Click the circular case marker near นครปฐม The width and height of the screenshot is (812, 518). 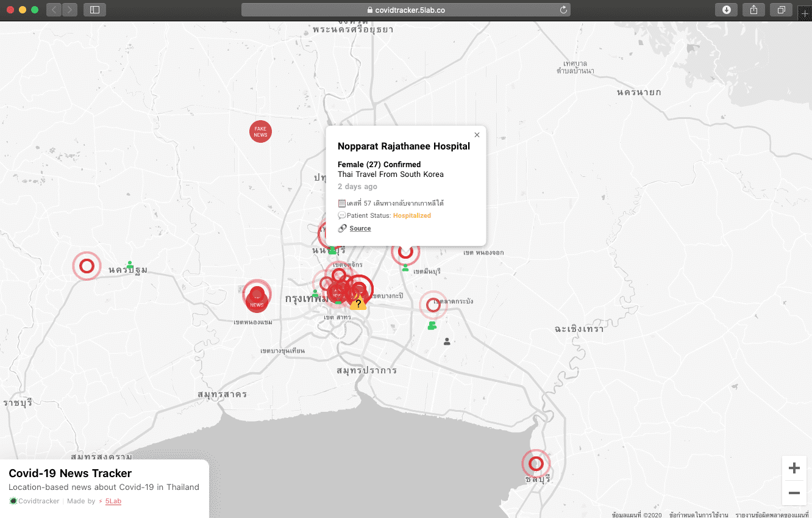click(87, 266)
